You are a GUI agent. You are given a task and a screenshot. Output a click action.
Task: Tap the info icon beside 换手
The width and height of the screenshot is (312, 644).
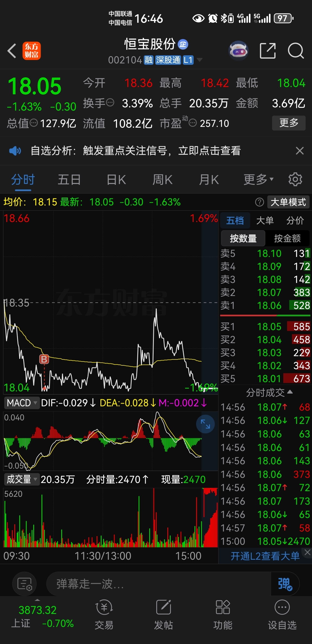click(110, 103)
